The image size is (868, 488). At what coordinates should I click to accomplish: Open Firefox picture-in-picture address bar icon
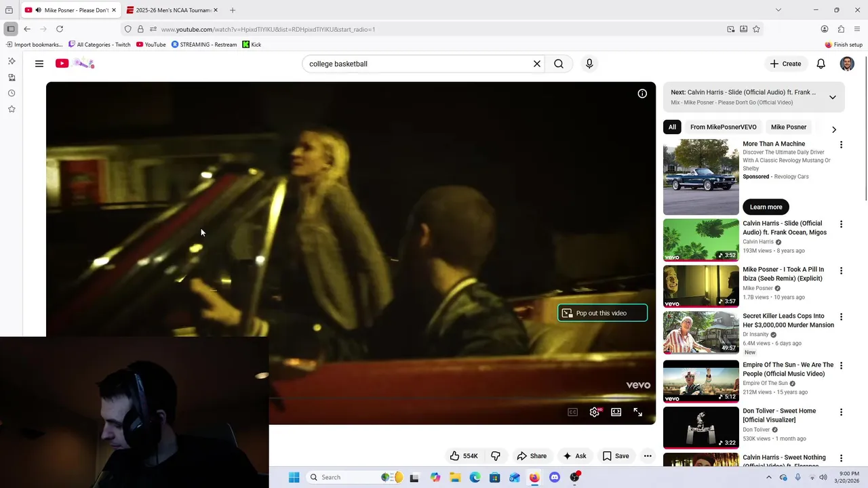(x=730, y=29)
